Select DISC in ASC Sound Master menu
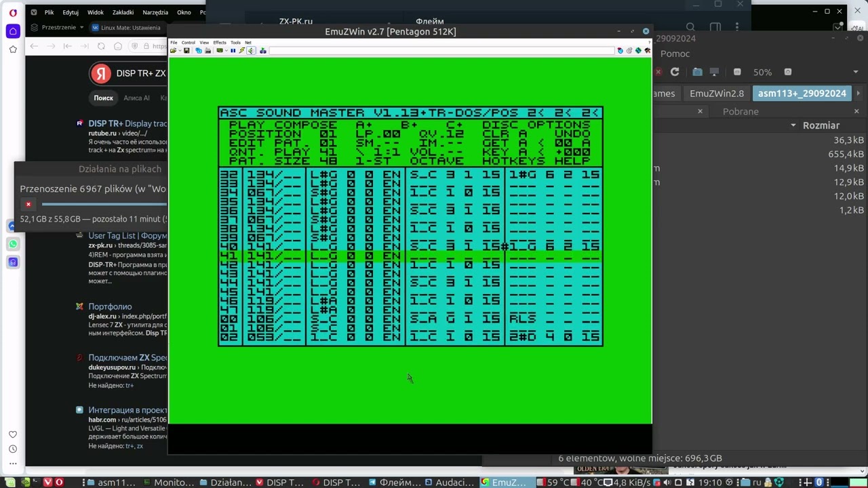 point(500,125)
